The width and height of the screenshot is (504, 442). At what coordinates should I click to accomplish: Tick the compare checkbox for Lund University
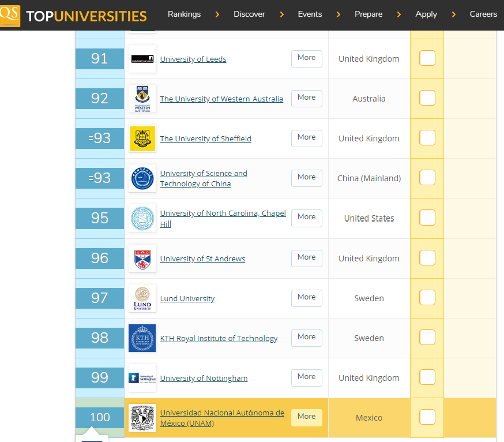coord(427,298)
